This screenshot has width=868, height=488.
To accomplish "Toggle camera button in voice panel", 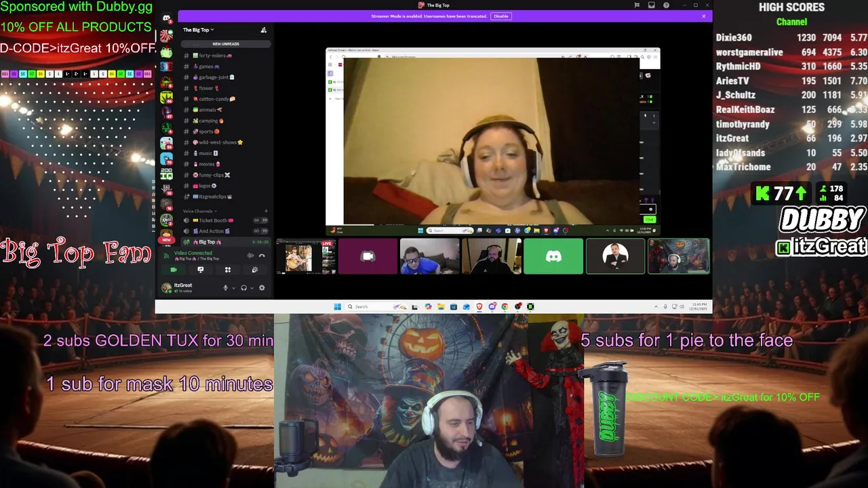I will (173, 270).
